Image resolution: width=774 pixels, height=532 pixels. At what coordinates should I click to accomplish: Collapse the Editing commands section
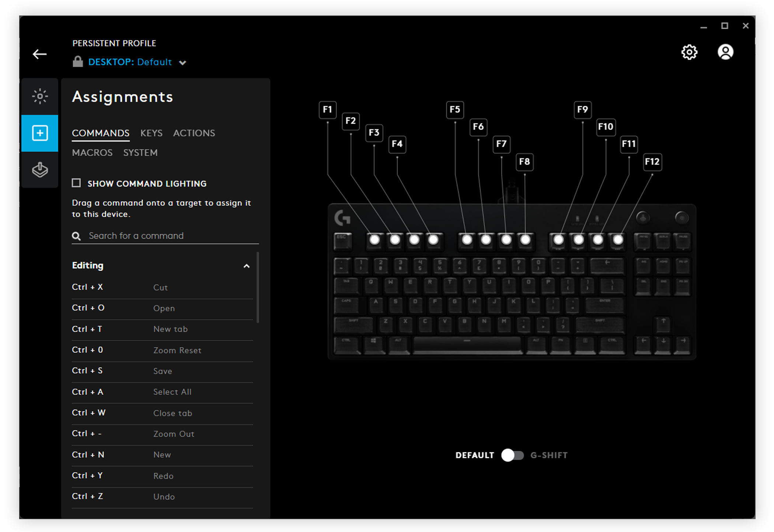click(247, 266)
